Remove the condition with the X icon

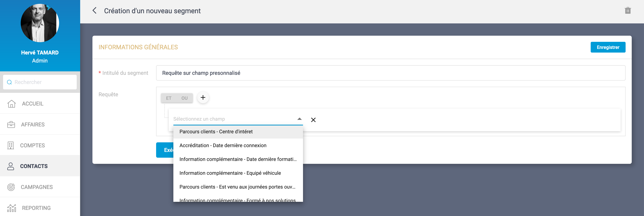pos(313,120)
